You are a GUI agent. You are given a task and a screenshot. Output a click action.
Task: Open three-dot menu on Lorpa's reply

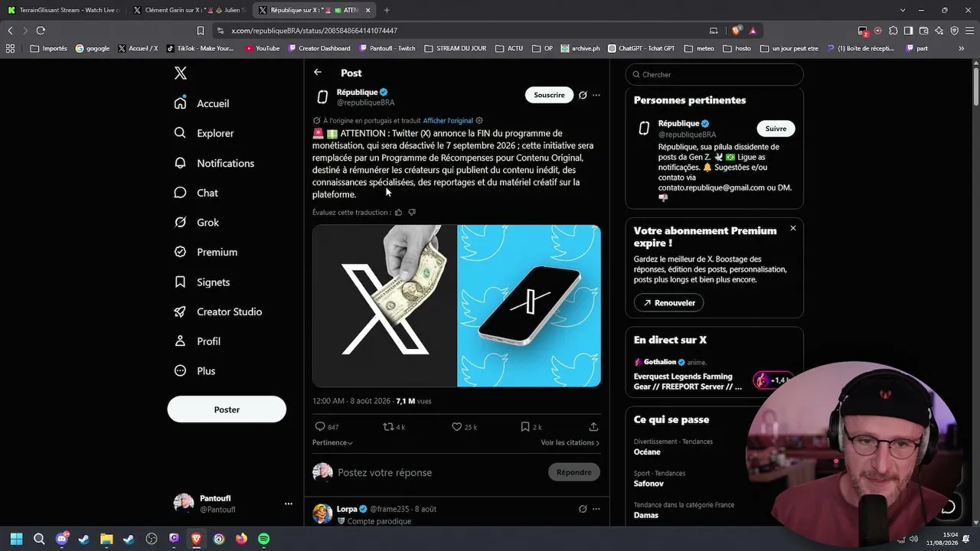[596, 509]
